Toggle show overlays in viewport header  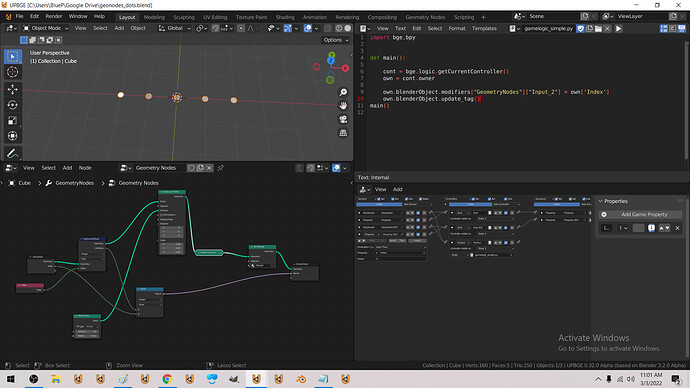point(308,28)
